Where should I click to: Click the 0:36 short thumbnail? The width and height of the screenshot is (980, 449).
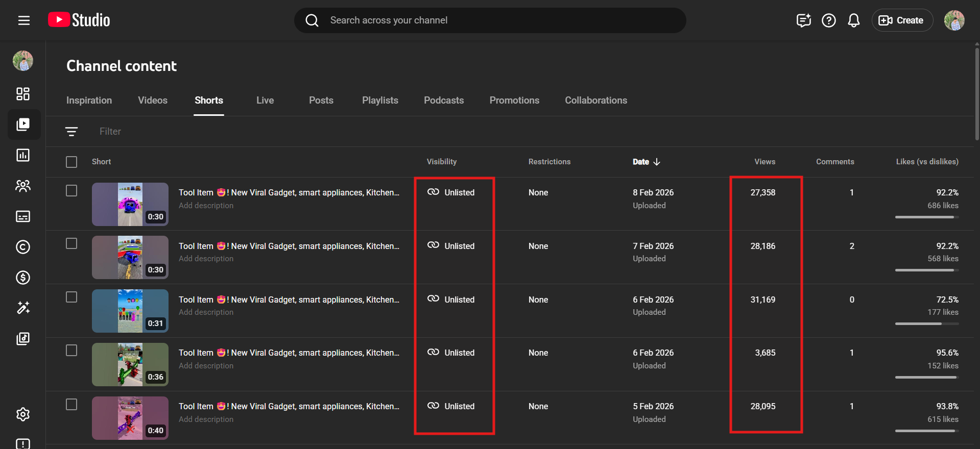130,364
